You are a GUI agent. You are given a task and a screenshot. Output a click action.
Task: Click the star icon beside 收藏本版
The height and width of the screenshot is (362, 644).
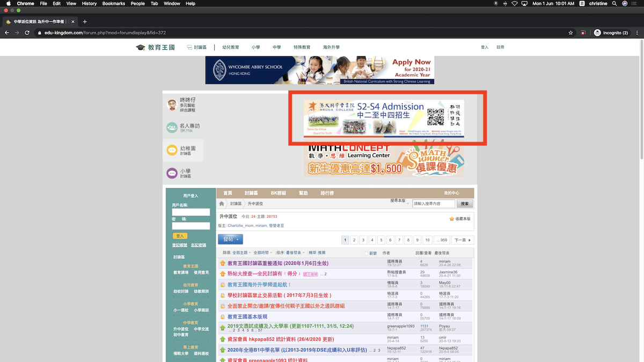coord(452,219)
